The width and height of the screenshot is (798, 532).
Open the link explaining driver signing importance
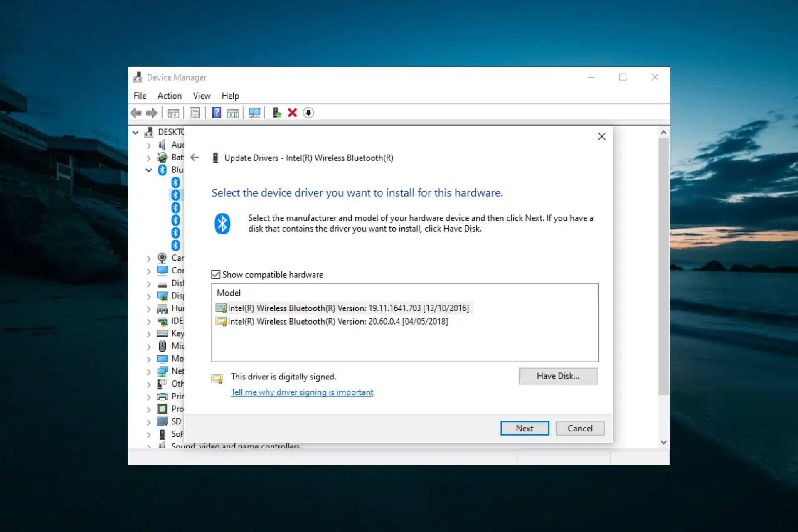point(302,392)
